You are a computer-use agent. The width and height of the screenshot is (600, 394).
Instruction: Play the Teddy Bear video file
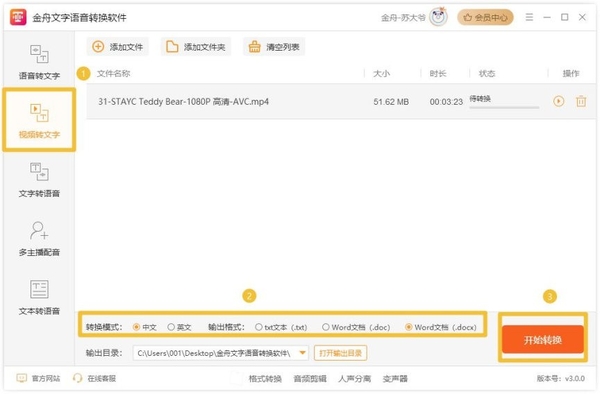pos(558,101)
